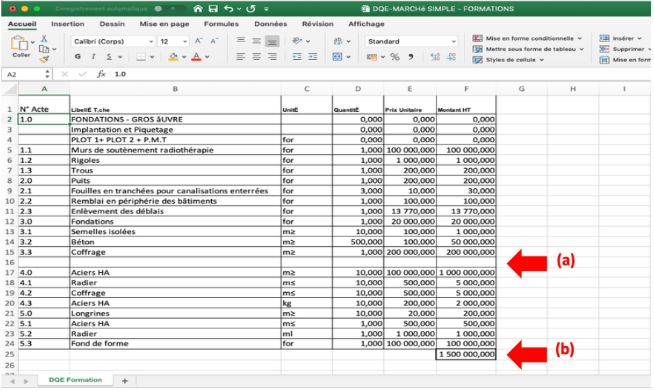654x391 pixels.
Task: Open the Dessin ribbon tab
Action: pos(112,24)
